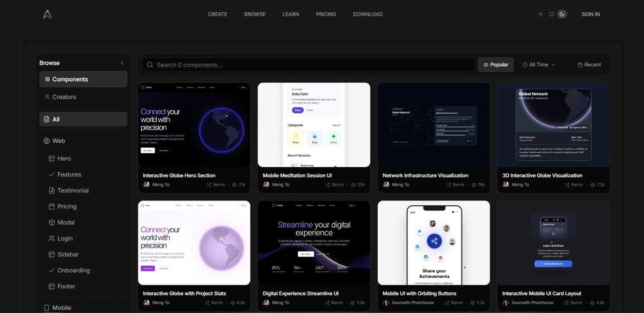644x313 pixels.
Task: Select Onboarding category
Action: pos(73,271)
